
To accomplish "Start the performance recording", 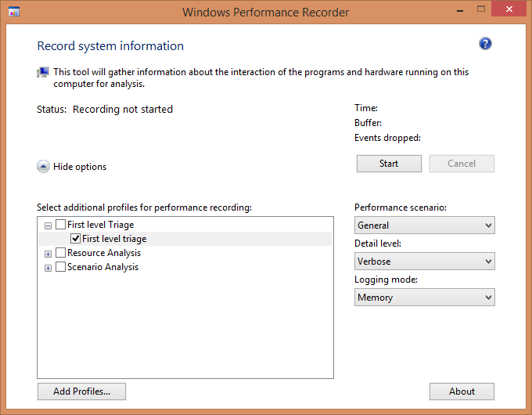I will 389,164.
